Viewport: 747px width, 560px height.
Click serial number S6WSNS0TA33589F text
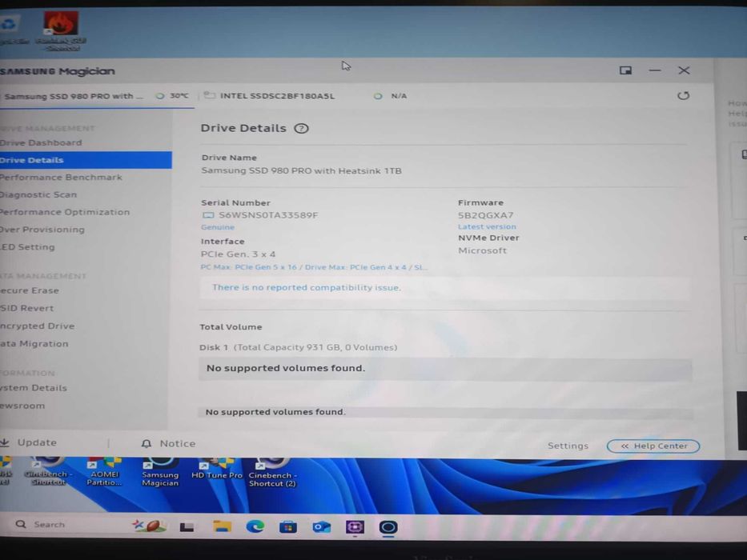[x=268, y=215]
